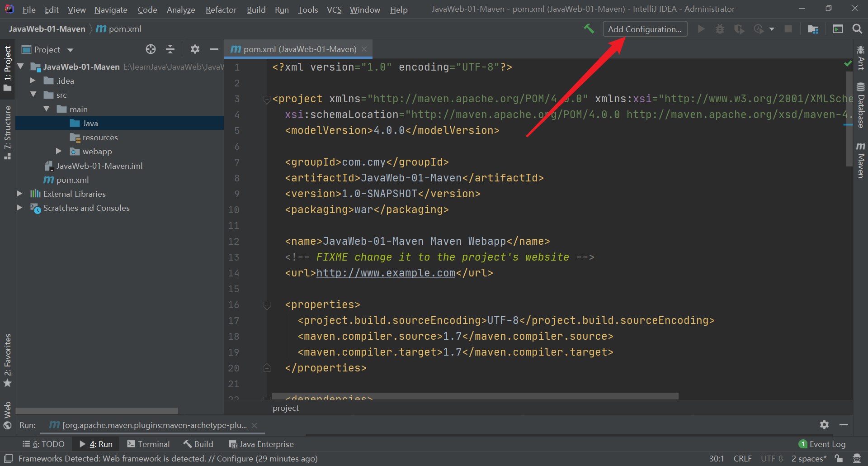Toggle tool window buttons in status bar corner

coord(8,458)
